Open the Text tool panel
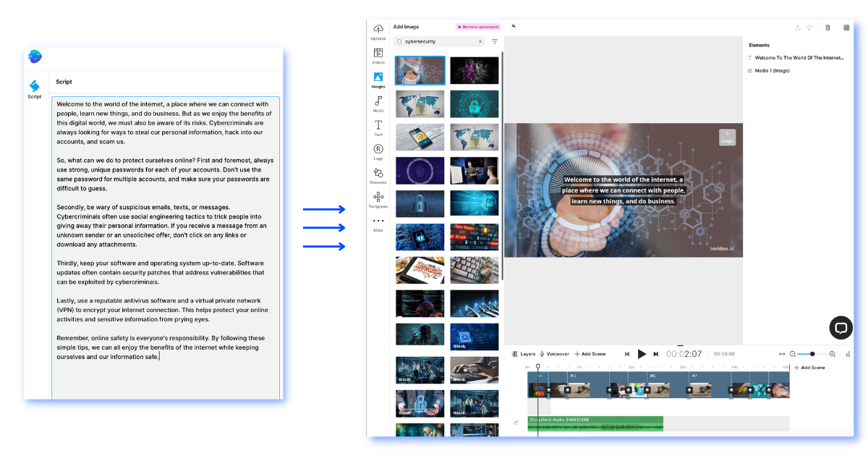868x456 pixels. point(378,127)
